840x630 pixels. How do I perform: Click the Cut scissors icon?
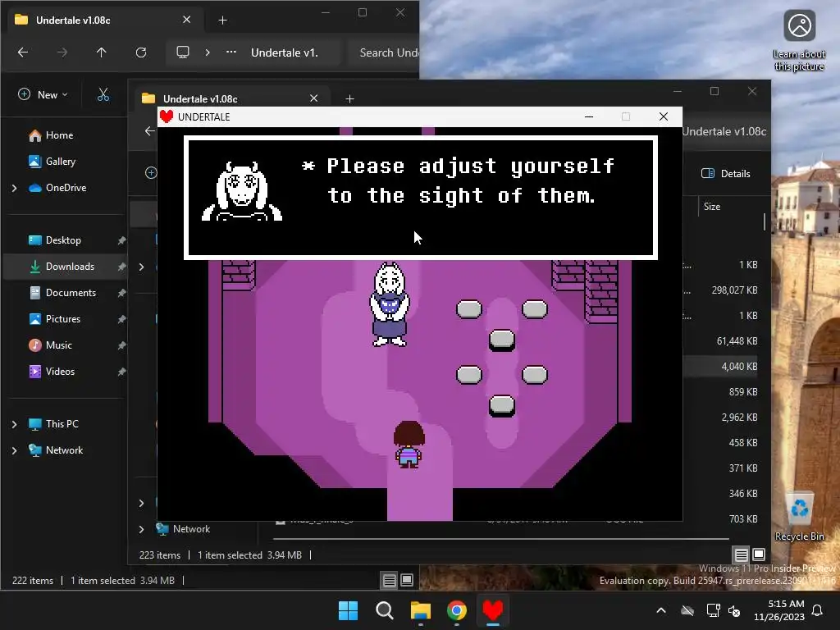[x=103, y=95]
